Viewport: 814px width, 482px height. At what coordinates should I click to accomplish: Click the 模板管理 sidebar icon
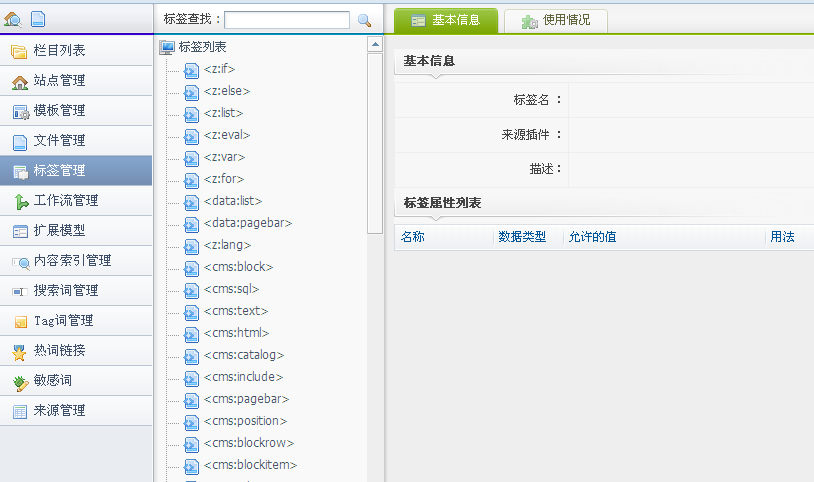(19, 111)
